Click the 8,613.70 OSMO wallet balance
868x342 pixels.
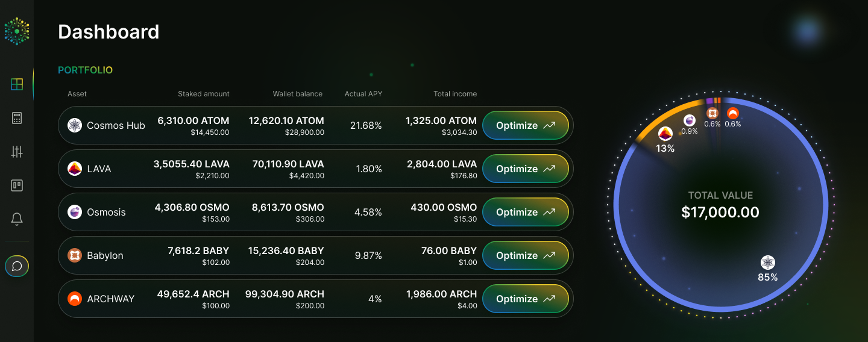288,208
